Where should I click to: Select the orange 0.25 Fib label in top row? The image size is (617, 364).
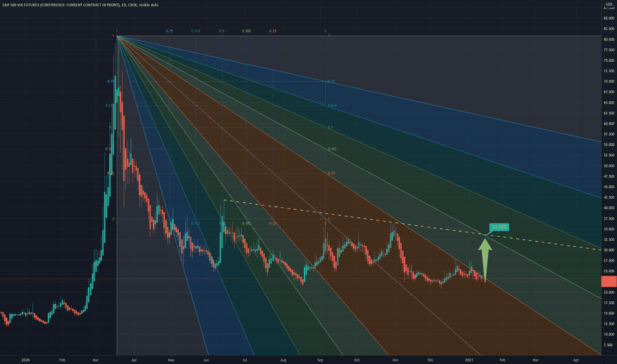click(273, 30)
